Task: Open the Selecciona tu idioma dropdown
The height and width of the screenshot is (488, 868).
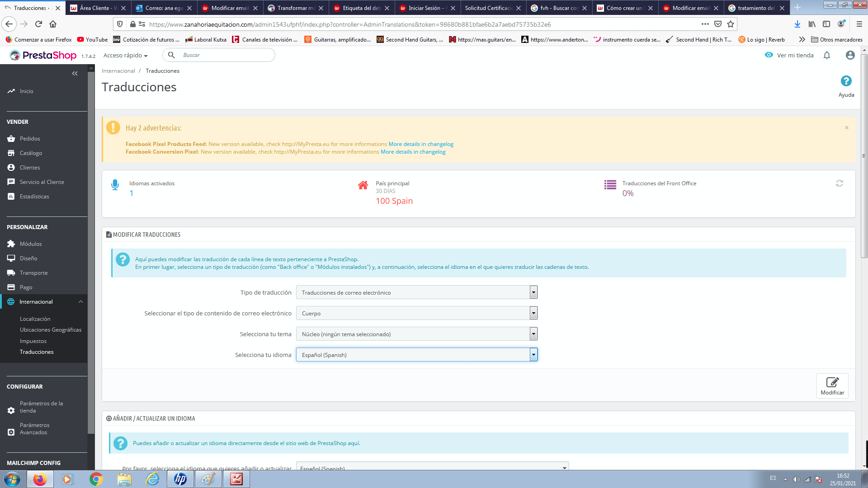Action: (416, 355)
